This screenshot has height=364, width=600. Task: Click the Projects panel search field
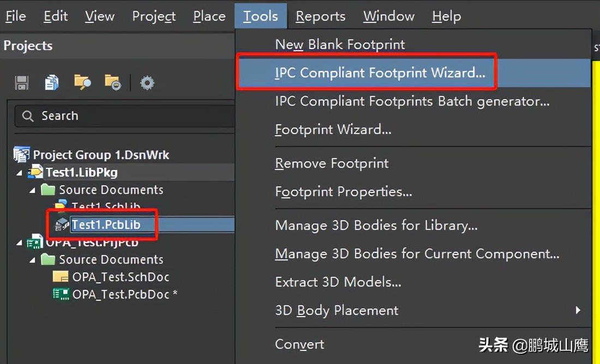click(x=125, y=116)
